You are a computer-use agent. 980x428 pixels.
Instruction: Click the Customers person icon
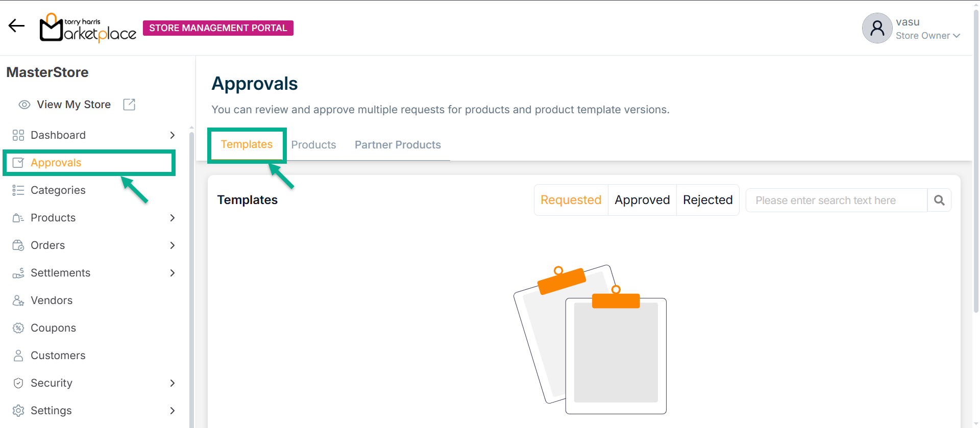(x=18, y=356)
